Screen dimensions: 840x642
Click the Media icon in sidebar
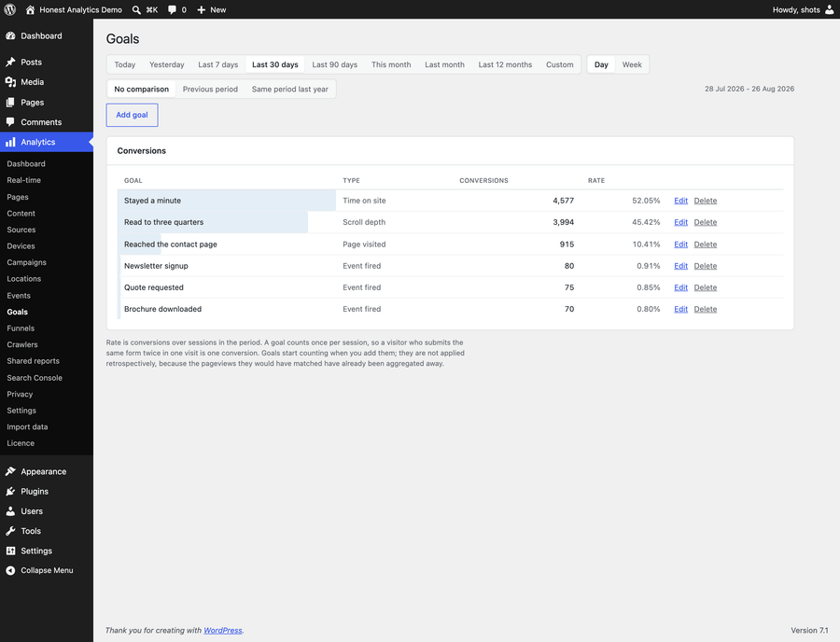pyautogui.click(x=10, y=82)
